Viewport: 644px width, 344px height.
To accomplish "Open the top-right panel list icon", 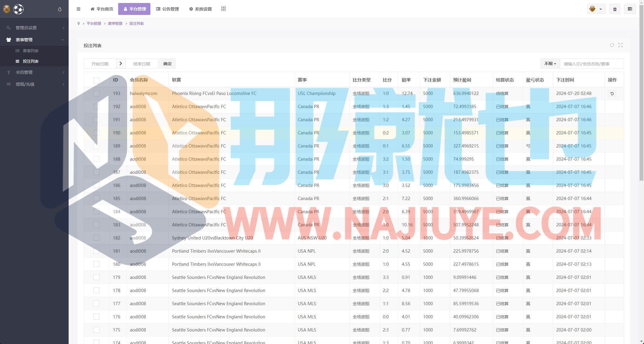I will [630, 9].
